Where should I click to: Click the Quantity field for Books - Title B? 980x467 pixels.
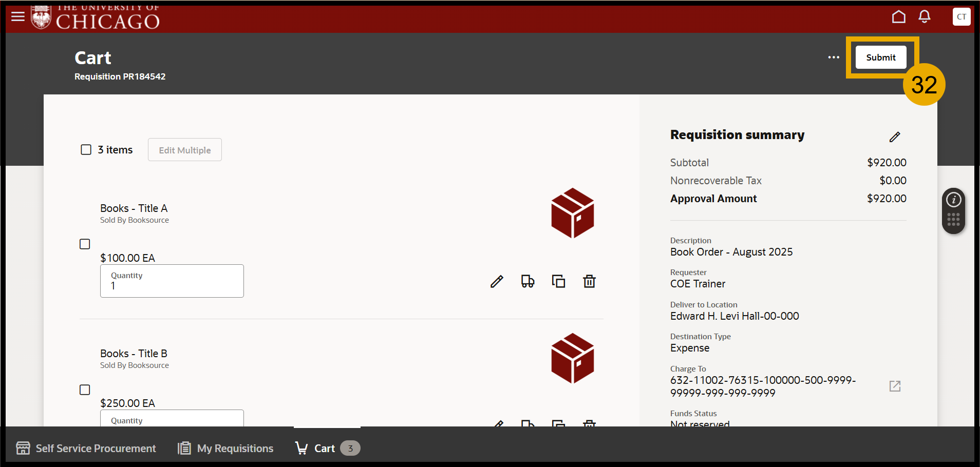172,418
